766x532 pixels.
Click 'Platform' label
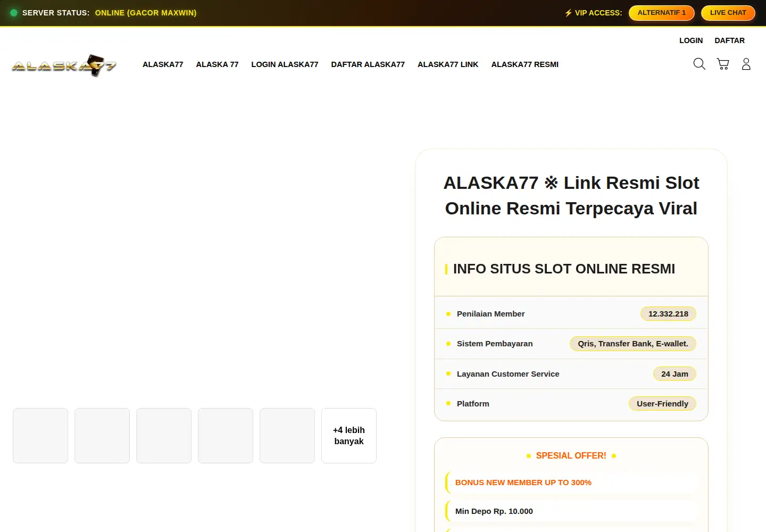pos(473,404)
